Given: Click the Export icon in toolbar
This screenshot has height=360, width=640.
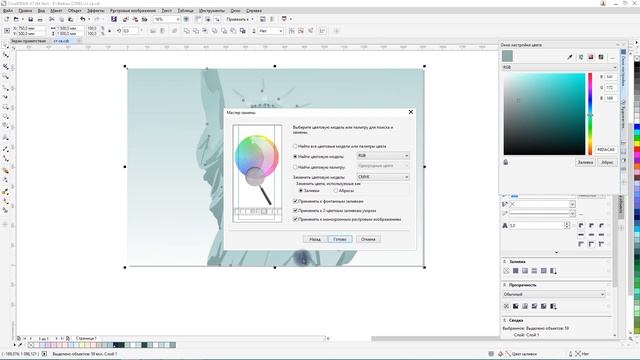Looking at the screenshot, I should pos(135,19).
